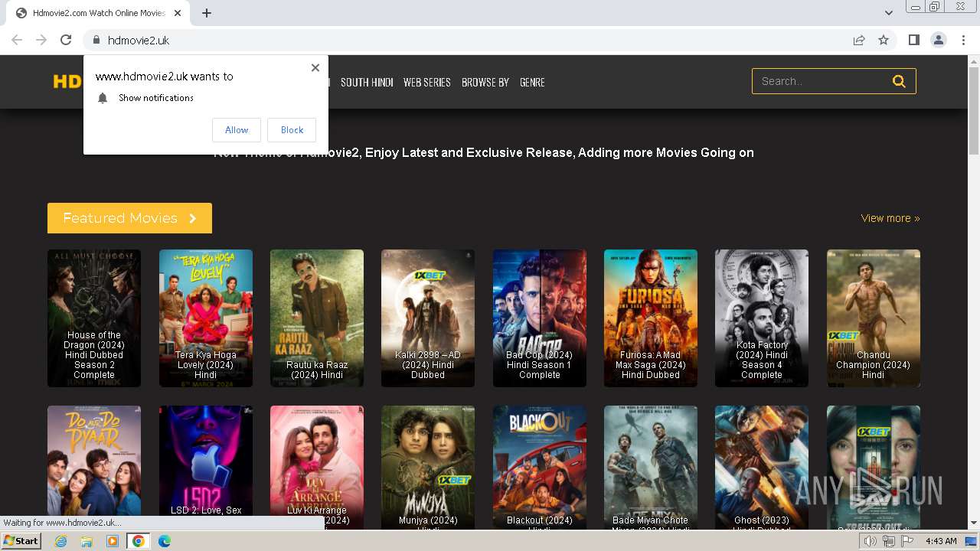
Task: Open Windows Media Player taskbar icon
Action: tap(113, 541)
